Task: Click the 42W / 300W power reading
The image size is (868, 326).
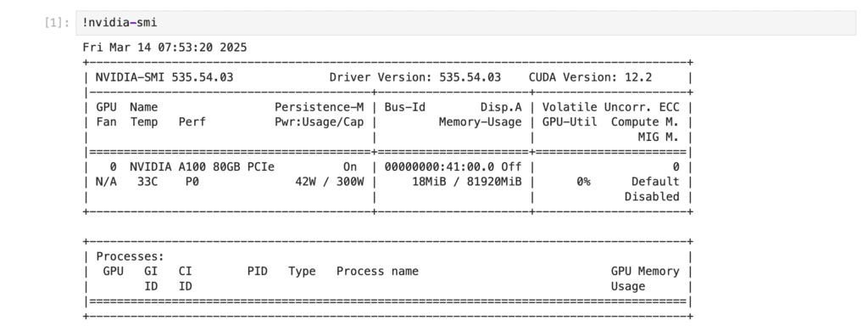Action: coord(330,182)
